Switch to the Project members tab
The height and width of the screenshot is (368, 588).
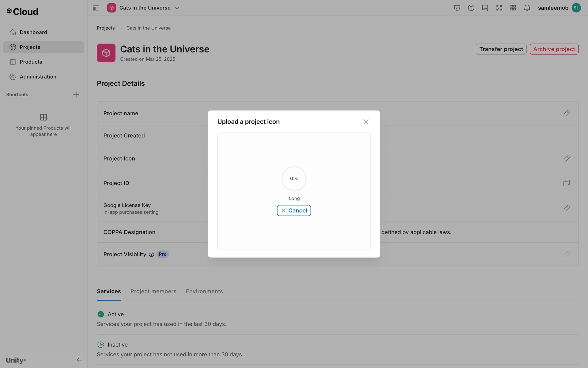pyautogui.click(x=153, y=291)
